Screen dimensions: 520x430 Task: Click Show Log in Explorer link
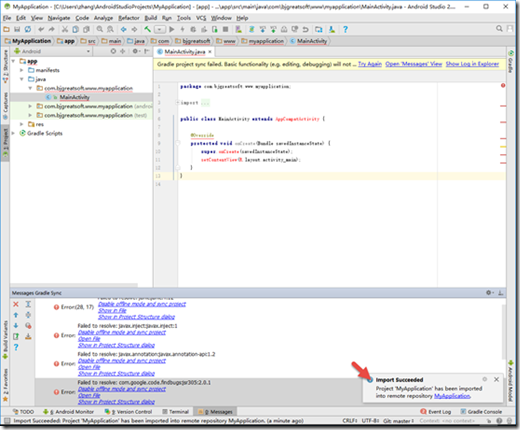pos(472,64)
